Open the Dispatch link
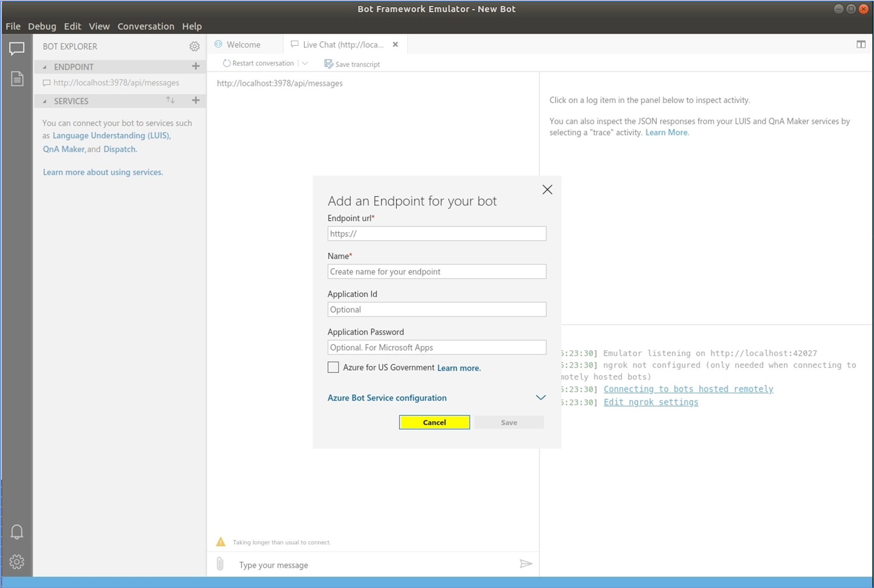Viewport: 874px width, 588px height. [120, 149]
